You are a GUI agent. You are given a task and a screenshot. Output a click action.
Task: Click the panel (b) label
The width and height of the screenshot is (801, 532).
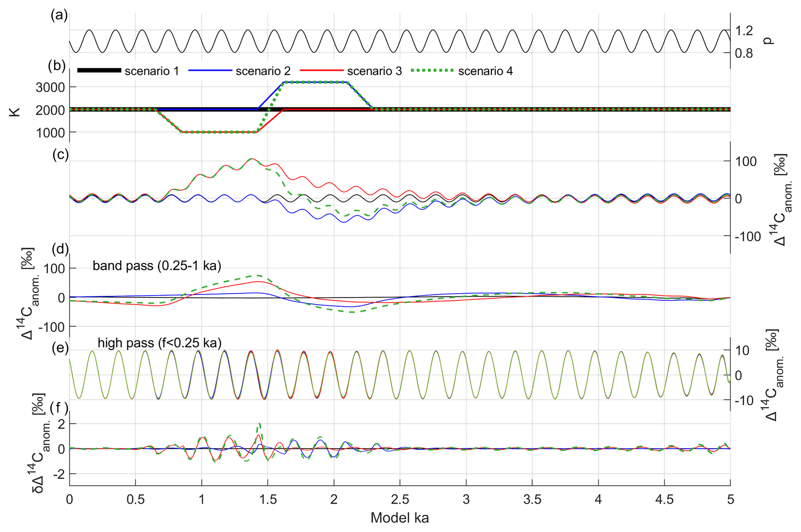point(57,66)
